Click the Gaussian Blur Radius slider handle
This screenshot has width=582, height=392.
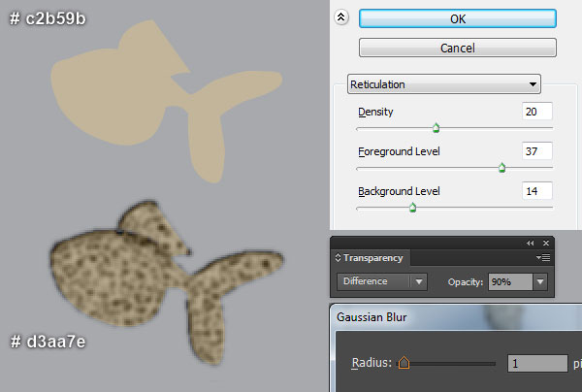click(x=404, y=363)
